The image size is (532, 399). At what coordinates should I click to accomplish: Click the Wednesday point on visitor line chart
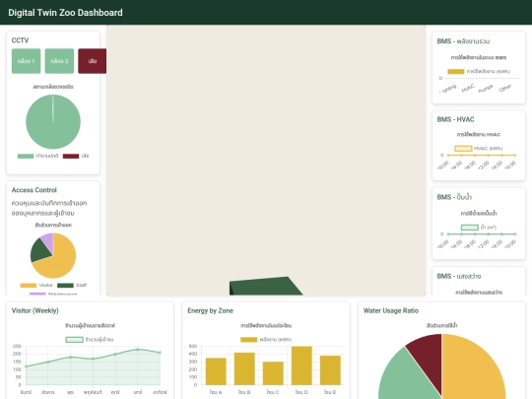tap(71, 358)
